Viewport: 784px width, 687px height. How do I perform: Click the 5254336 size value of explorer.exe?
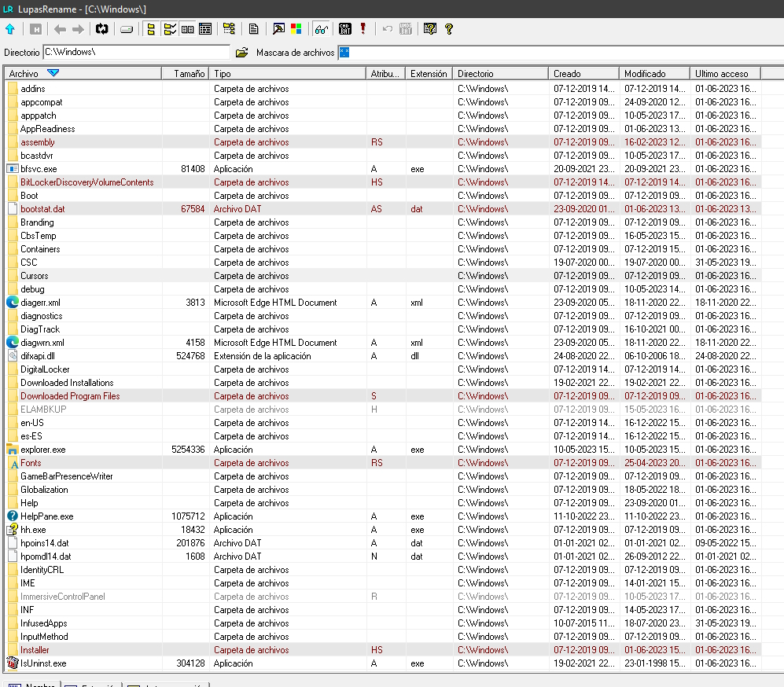coord(188,449)
